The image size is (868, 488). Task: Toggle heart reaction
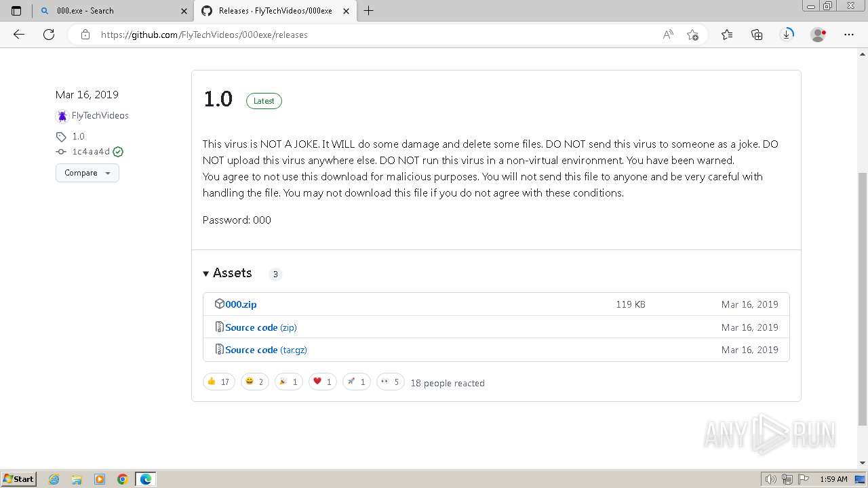click(323, 382)
